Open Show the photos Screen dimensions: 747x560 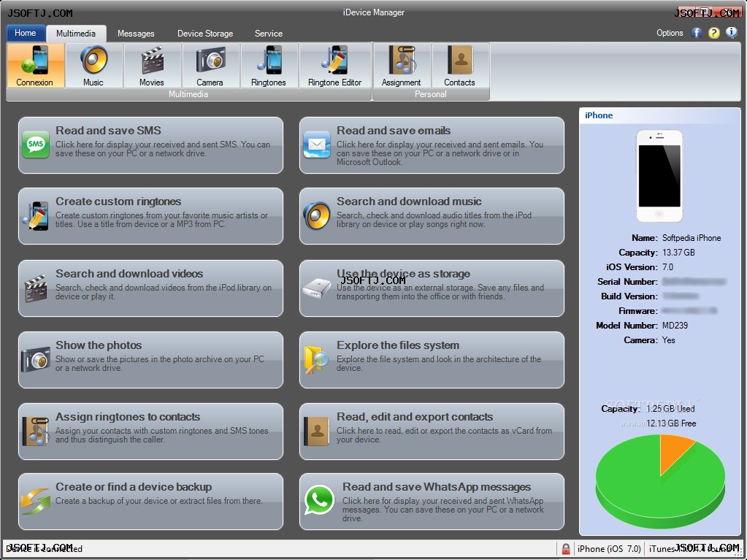(x=150, y=360)
